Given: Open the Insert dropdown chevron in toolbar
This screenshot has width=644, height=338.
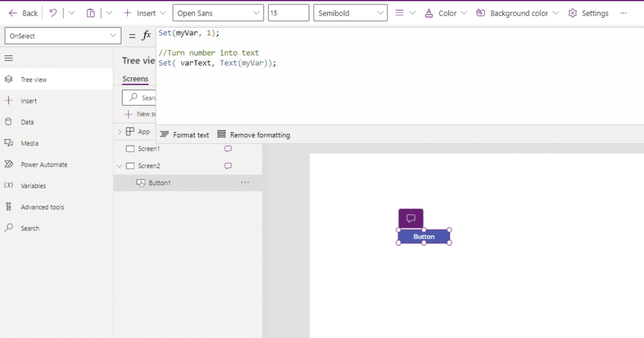Looking at the screenshot, I should pos(163,13).
